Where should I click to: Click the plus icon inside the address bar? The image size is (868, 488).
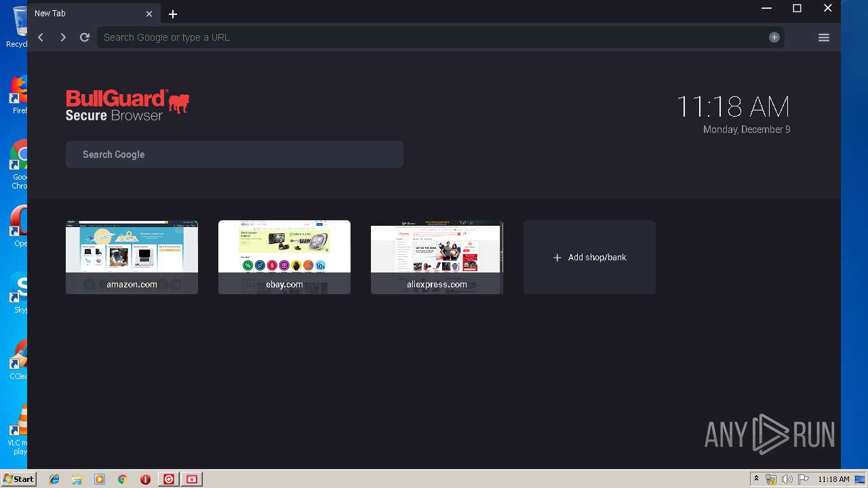click(x=774, y=37)
